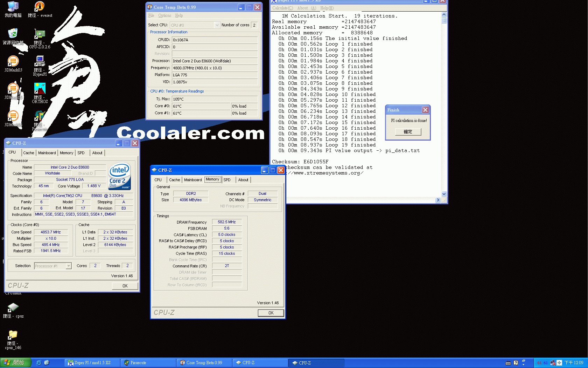Open the cpuz shortcut icon on desktop
Image resolution: width=588 pixels, height=368 pixels.
pos(13,307)
